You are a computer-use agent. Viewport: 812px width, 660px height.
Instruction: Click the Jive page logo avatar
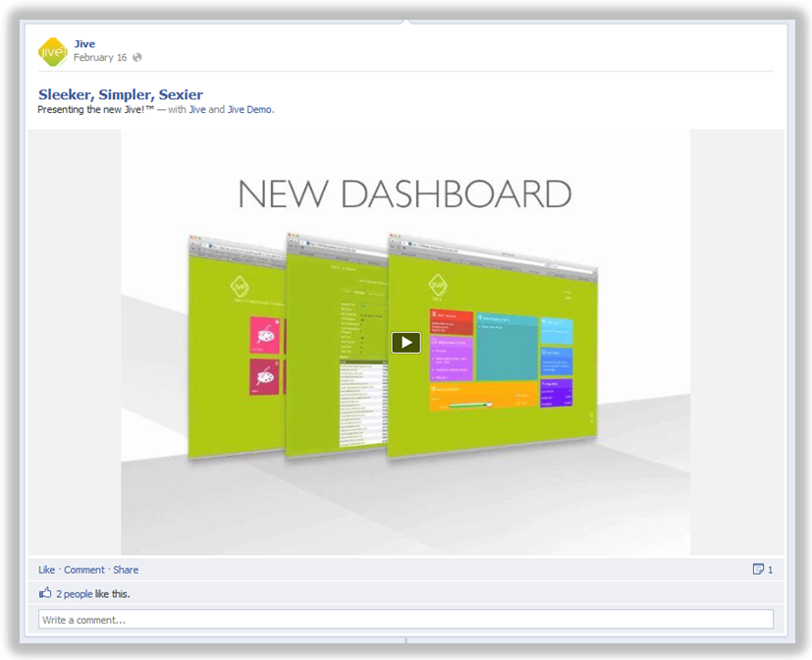point(53,51)
